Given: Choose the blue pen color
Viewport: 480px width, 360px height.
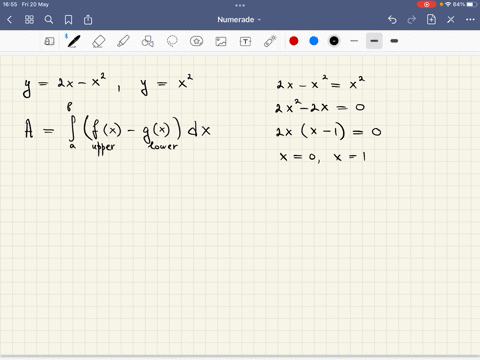Looking at the screenshot, I should click(x=314, y=41).
